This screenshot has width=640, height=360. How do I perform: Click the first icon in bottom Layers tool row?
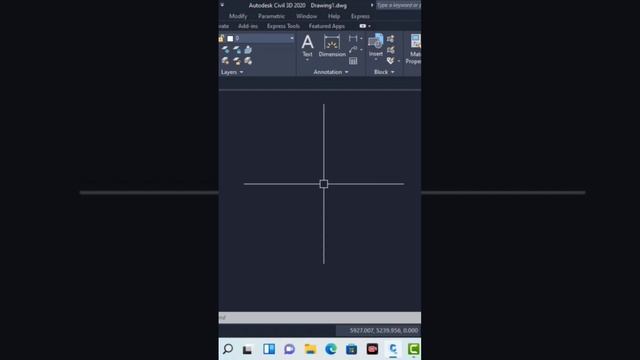point(225,61)
